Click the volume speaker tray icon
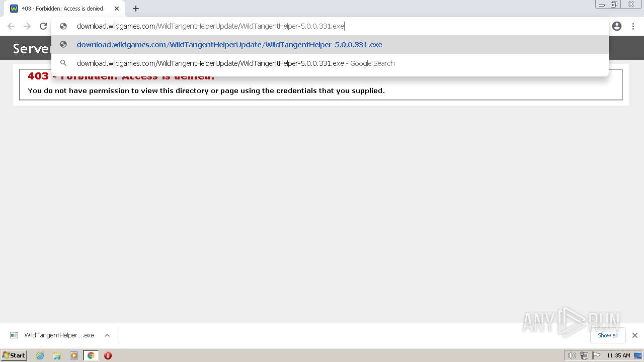The image size is (644, 362). tap(572, 355)
